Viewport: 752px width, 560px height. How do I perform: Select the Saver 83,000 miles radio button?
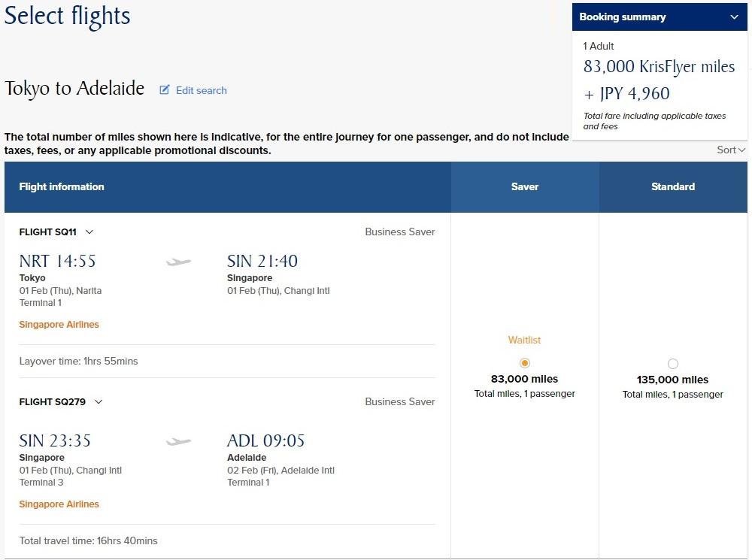[525, 363]
